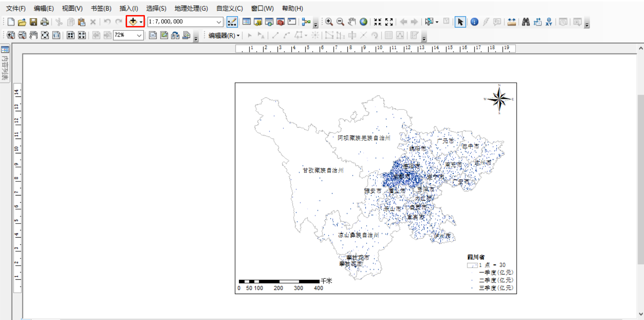Use the Measure tool
The image size is (644, 320).
(x=512, y=22)
